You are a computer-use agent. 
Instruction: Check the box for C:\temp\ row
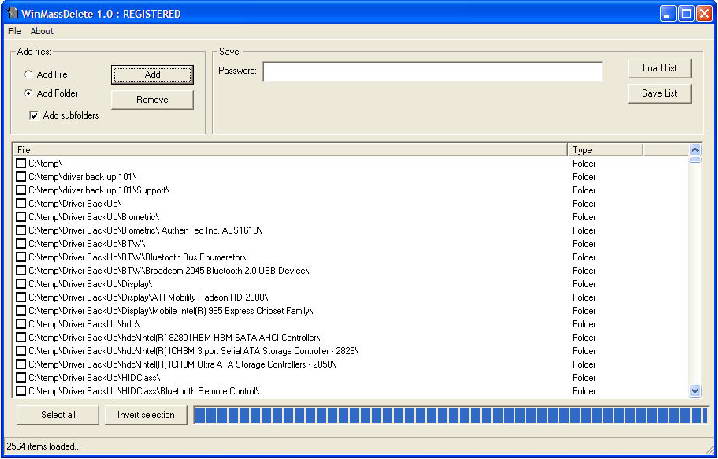(21, 163)
